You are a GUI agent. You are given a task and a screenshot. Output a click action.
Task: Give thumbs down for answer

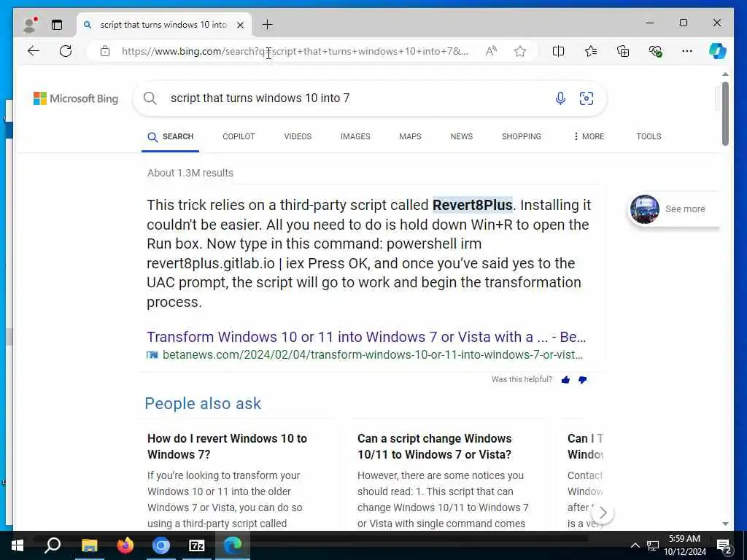pyautogui.click(x=583, y=379)
